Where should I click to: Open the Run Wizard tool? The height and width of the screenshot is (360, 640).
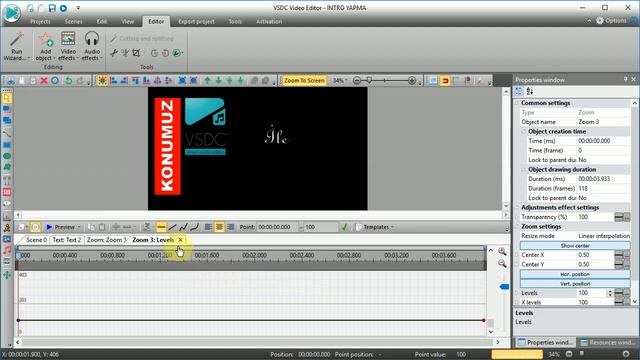point(16,46)
